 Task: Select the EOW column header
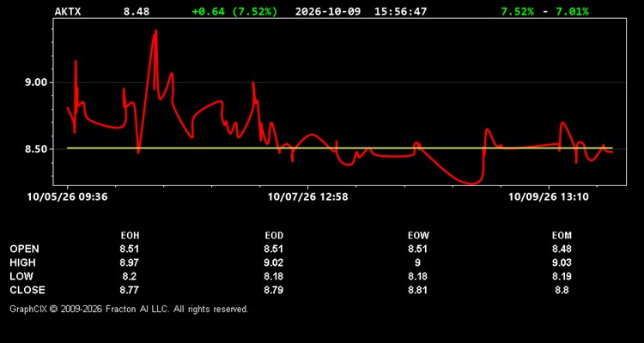tap(418, 236)
